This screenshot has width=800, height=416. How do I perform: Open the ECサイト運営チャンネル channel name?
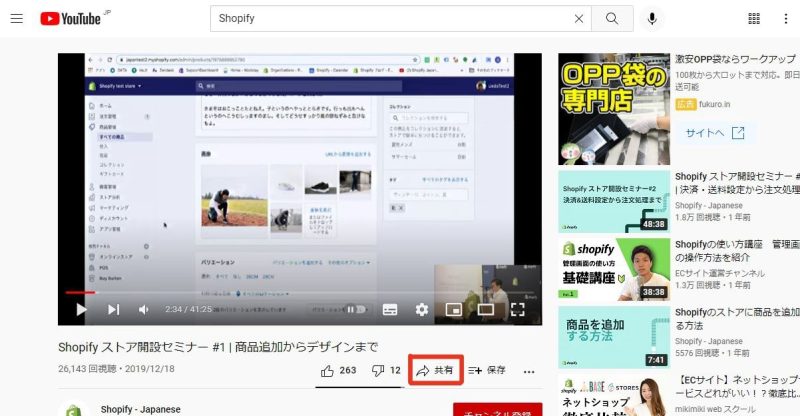click(x=719, y=274)
